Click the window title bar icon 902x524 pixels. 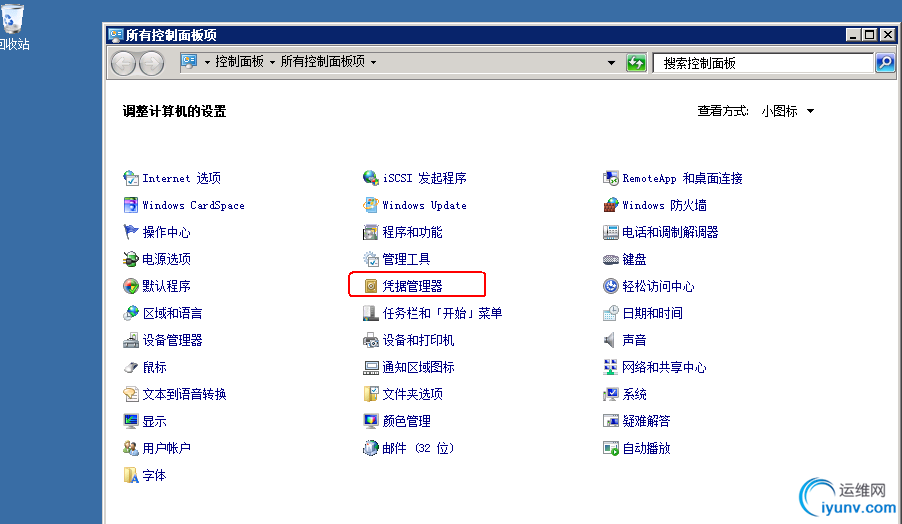pos(116,35)
